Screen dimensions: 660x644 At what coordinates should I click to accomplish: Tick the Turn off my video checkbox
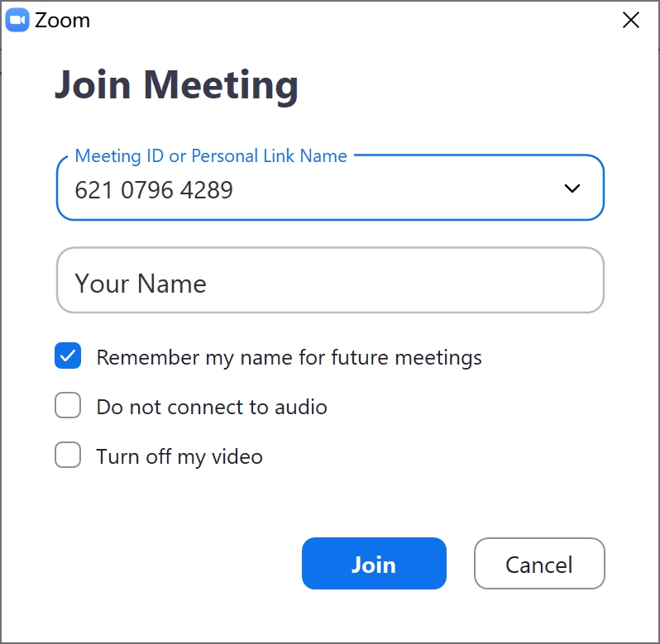(68, 456)
